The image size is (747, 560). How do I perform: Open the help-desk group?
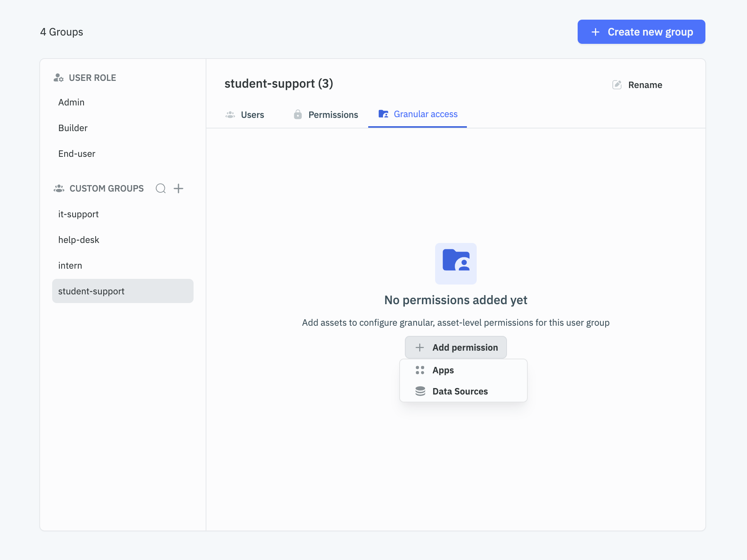79,240
